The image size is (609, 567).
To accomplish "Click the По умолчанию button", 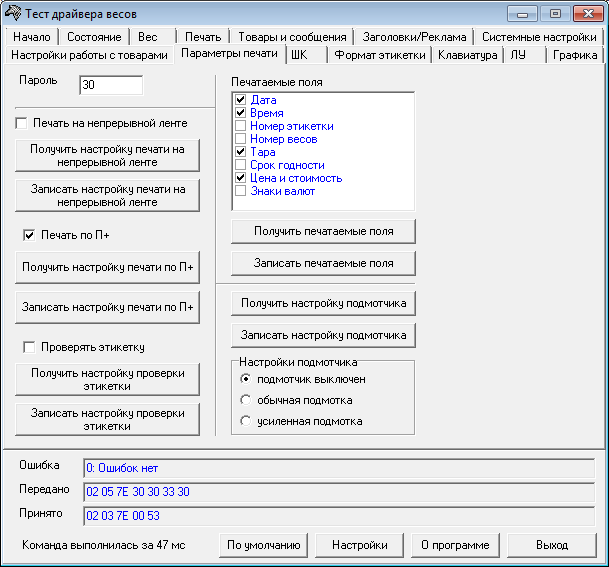I will [x=263, y=545].
